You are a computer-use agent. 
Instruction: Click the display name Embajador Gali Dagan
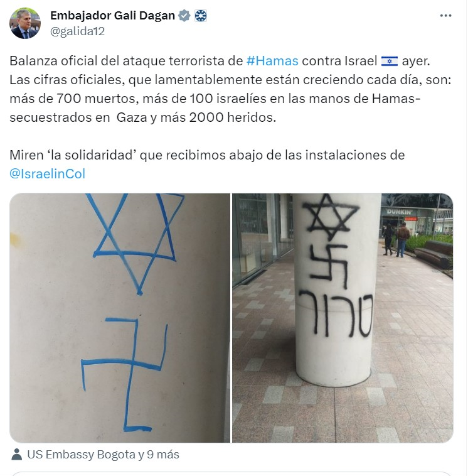tap(112, 16)
